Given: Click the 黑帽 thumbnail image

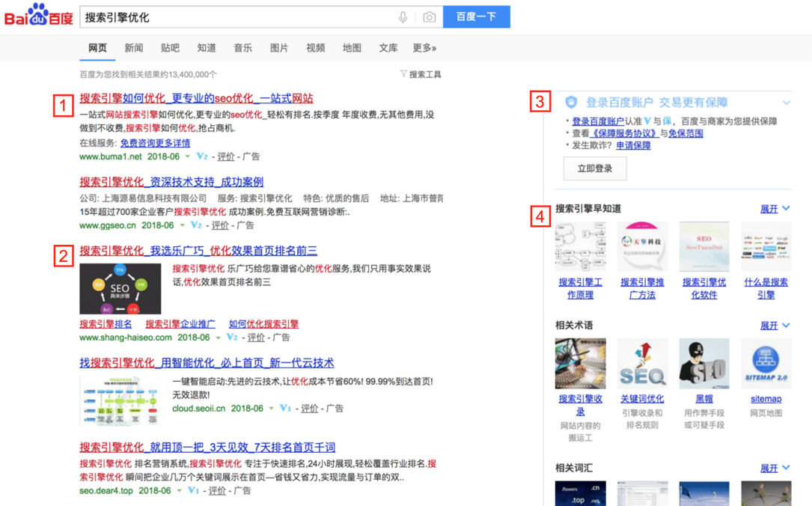Looking at the screenshot, I should [703, 363].
